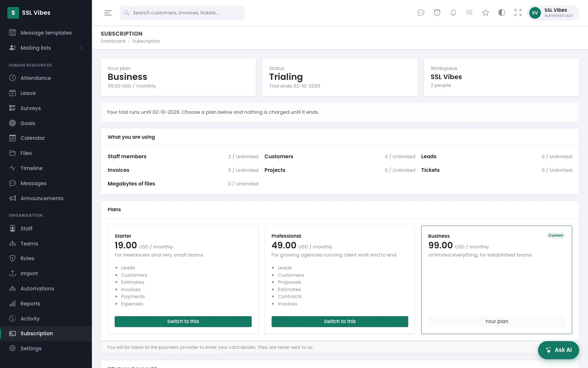Open Message templates in sidebar
The image size is (588, 368).
(x=46, y=33)
